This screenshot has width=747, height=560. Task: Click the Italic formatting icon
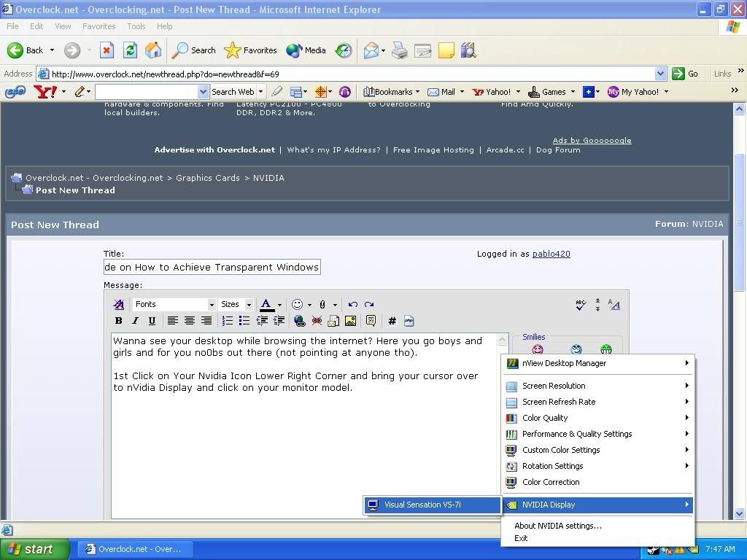tap(135, 321)
